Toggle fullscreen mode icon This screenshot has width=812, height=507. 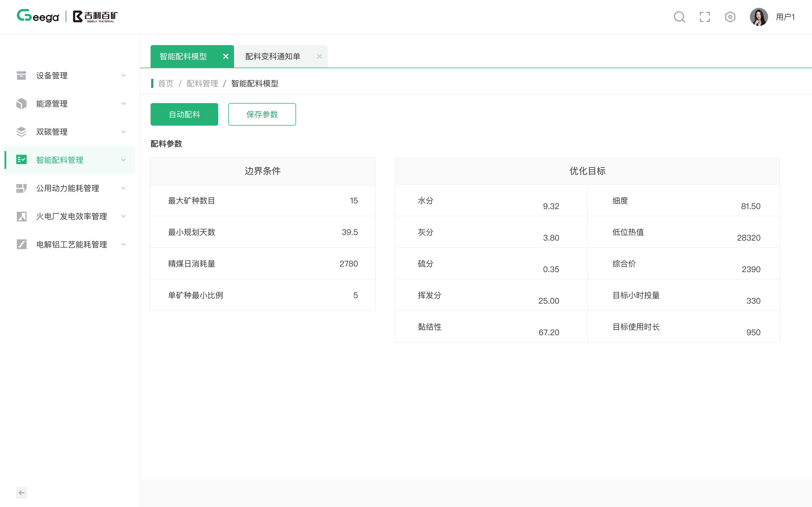click(x=705, y=17)
